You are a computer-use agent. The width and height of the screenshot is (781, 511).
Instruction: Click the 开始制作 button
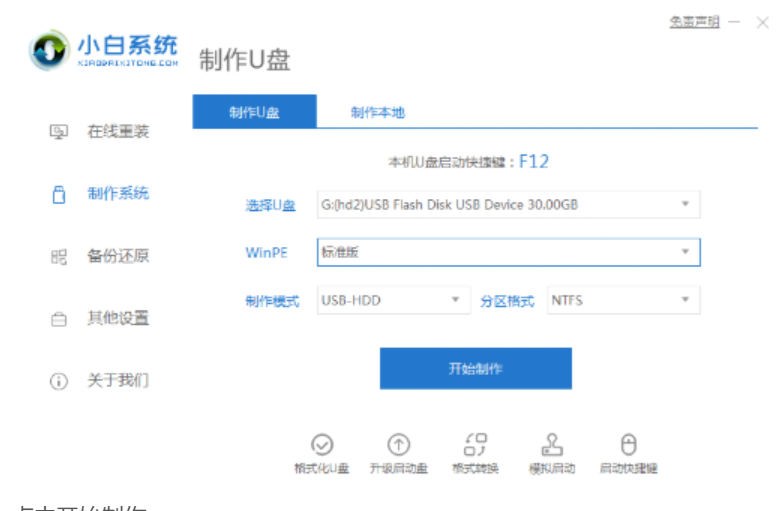pyautogui.click(x=475, y=369)
